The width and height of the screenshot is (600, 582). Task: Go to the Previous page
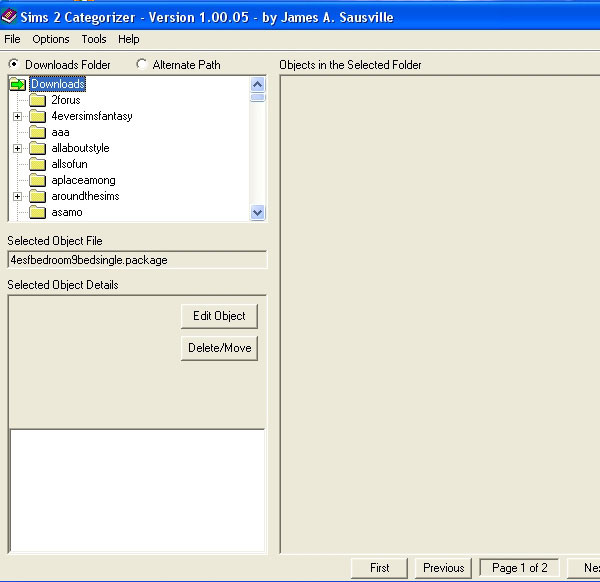click(x=443, y=568)
